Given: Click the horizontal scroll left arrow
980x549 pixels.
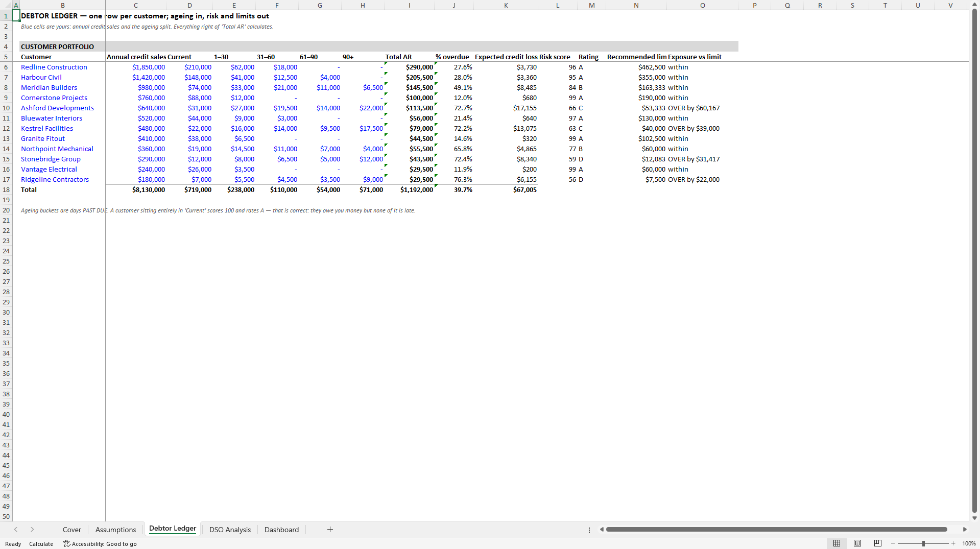Looking at the screenshot, I should [x=602, y=530].
